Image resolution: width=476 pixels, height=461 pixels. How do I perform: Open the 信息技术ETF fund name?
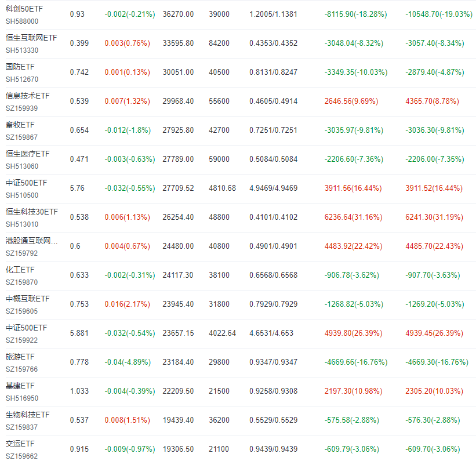click(28, 96)
